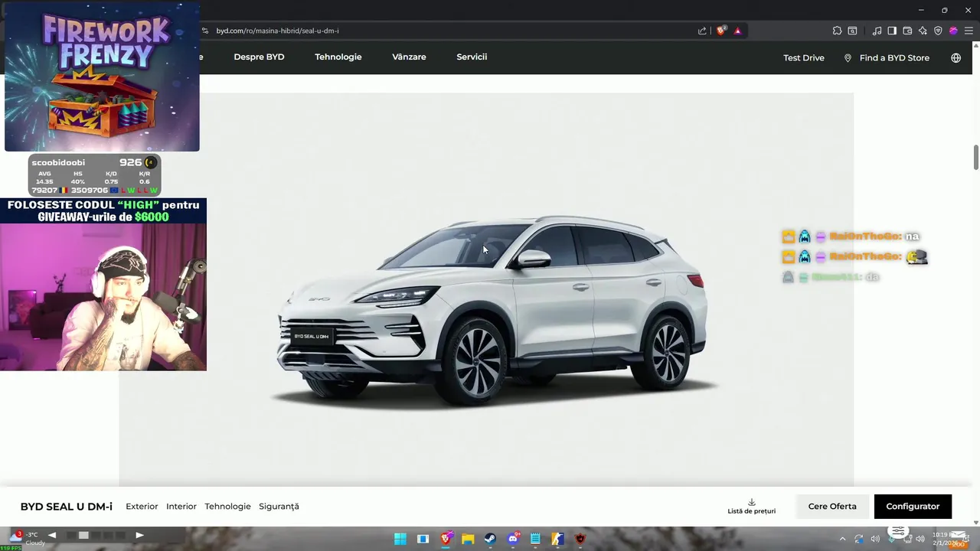Click Find a BYD Store link
This screenshot has height=551, width=980.
click(x=894, y=57)
